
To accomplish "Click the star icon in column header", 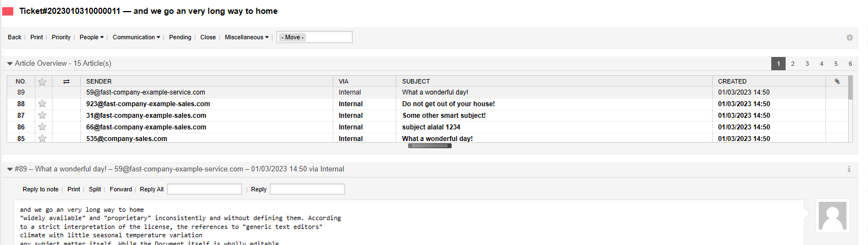I will click(x=42, y=81).
